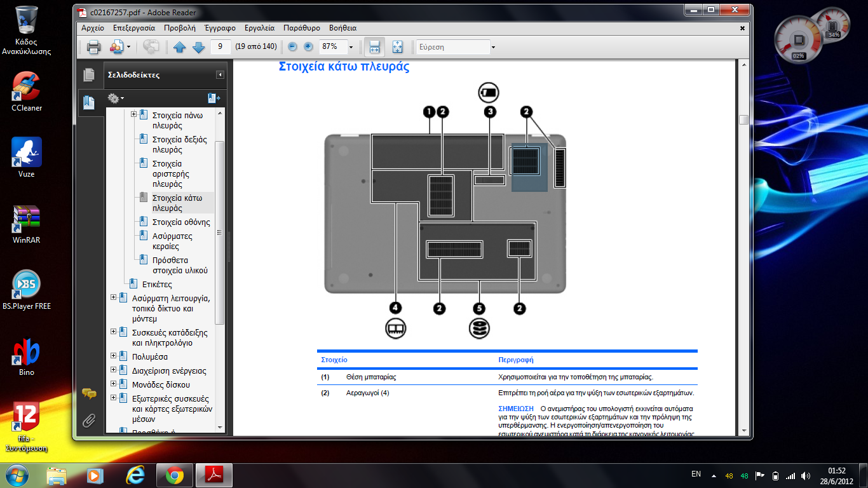868x488 pixels.
Task: Go to previous page with up arrow
Action: point(179,47)
